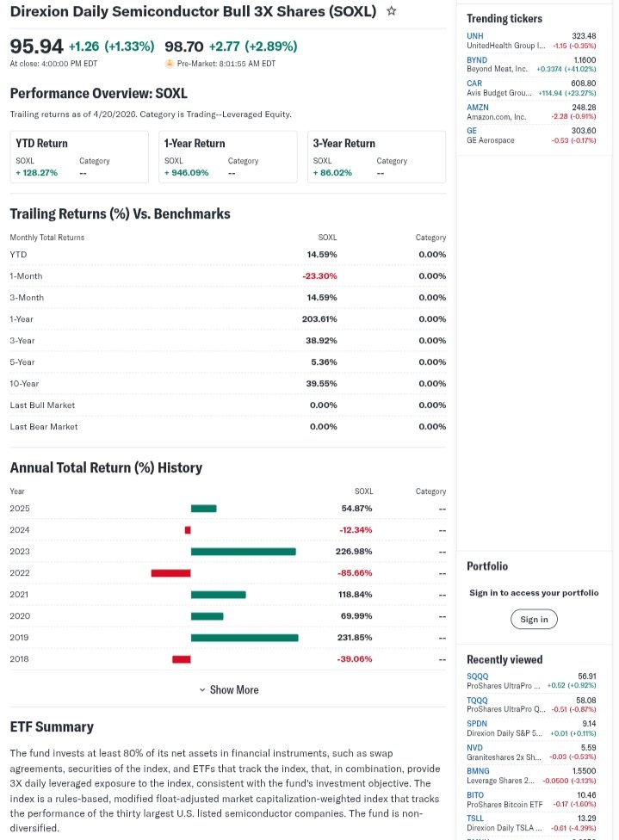Open BMNG Leverage Shares ticker
Viewport: 619px width, 840px height.
[x=478, y=771]
